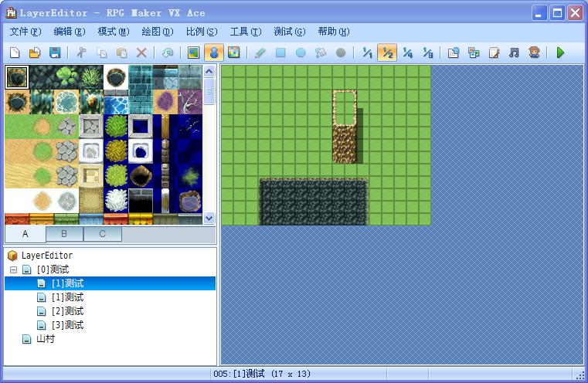Image resolution: width=588 pixels, height=383 pixels.
Task: Select the Ellipse drawing tool
Action: pos(301,53)
